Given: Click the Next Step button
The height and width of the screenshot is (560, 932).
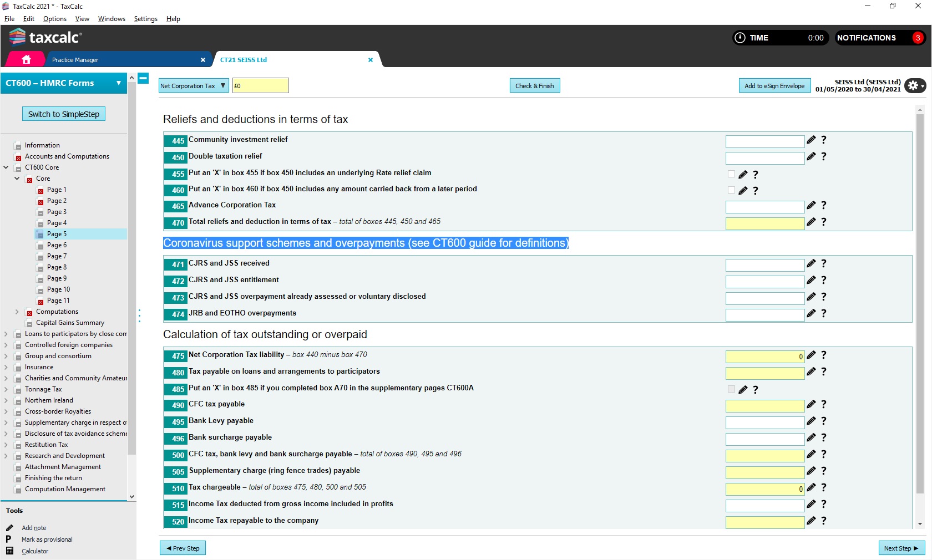Looking at the screenshot, I should point(901,548).
